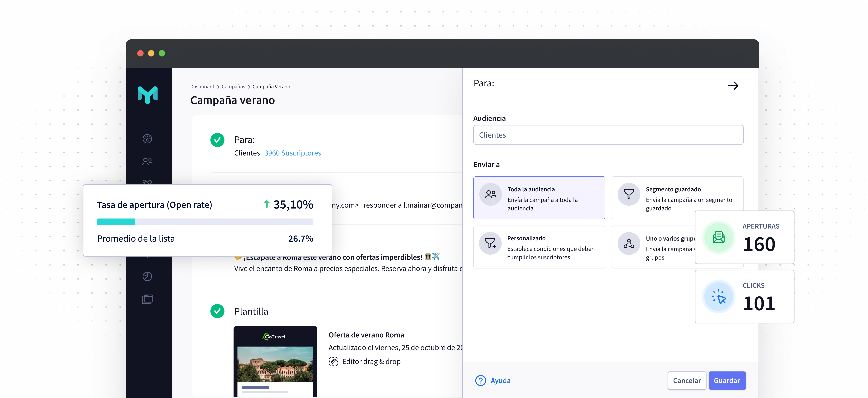
Task: Click the arrow icon next to Para heading
Action: coord(733,86)
